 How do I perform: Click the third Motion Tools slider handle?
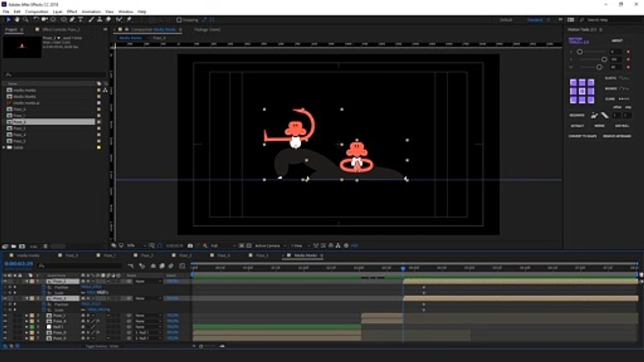(599, 67)
